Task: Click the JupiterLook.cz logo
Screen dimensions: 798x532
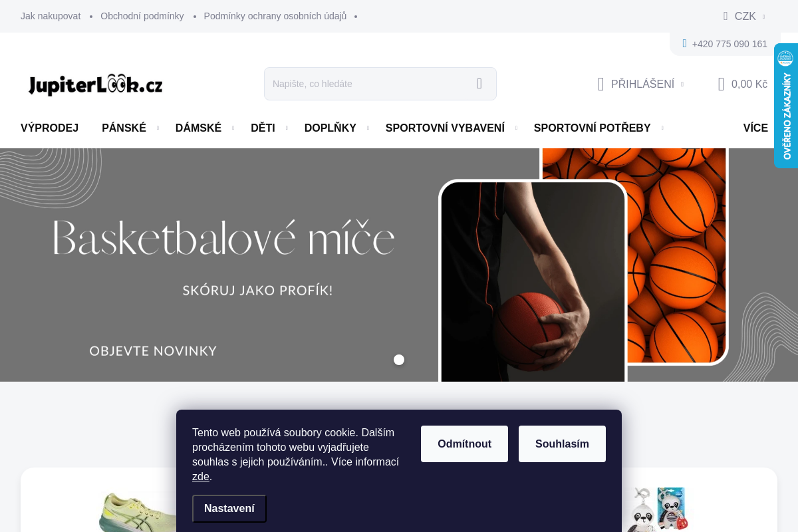Action: pyautogui.click(x=95, y=84)
